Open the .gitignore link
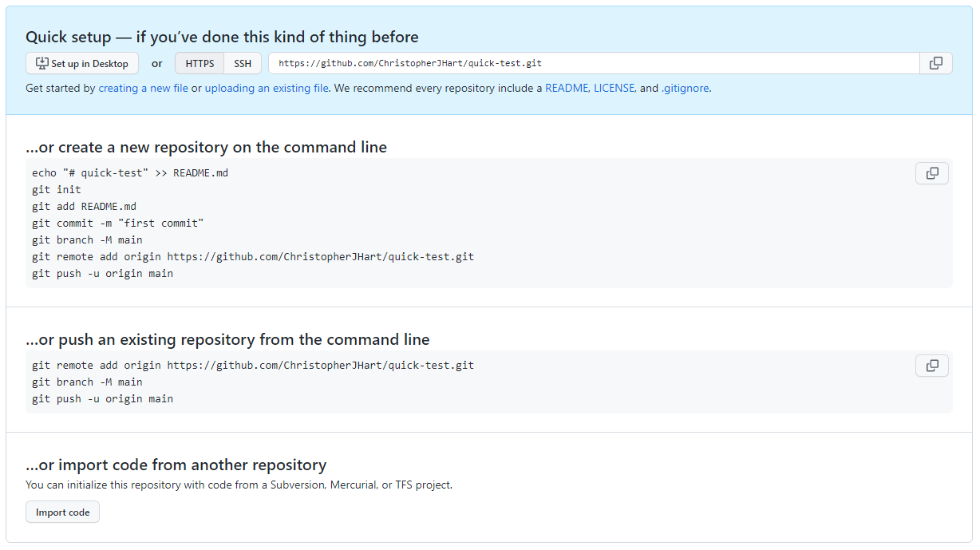Screen dimensions: 980x550 [685, 89]
